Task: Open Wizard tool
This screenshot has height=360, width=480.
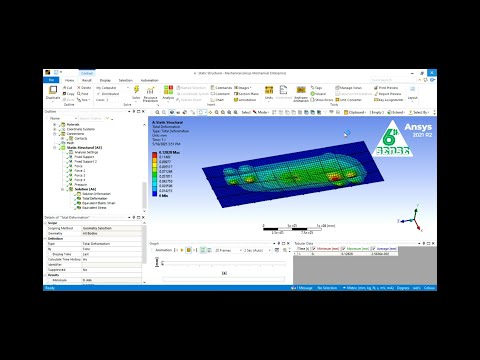Action: pos(318,94)
